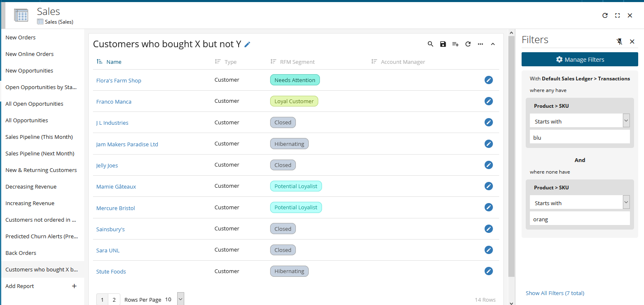Image resolution: width=644 pixels, height=305 pixels.
Task: Unpin the Filters panel
Action: (619, 41)
